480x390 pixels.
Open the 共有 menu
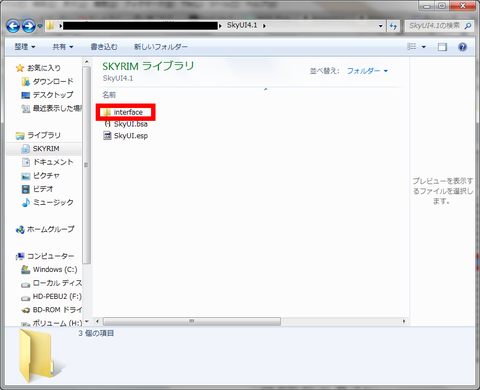pyautogui.click(x=63, y=47)
